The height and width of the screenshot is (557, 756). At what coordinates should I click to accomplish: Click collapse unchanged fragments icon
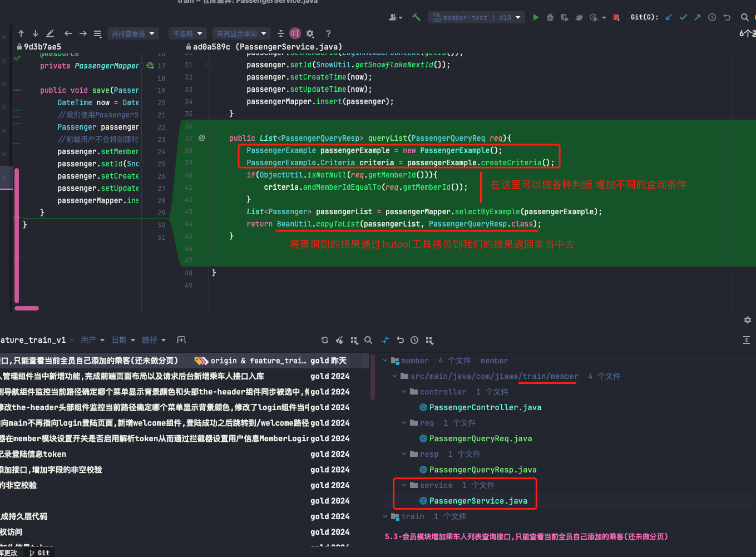(281, 33)
